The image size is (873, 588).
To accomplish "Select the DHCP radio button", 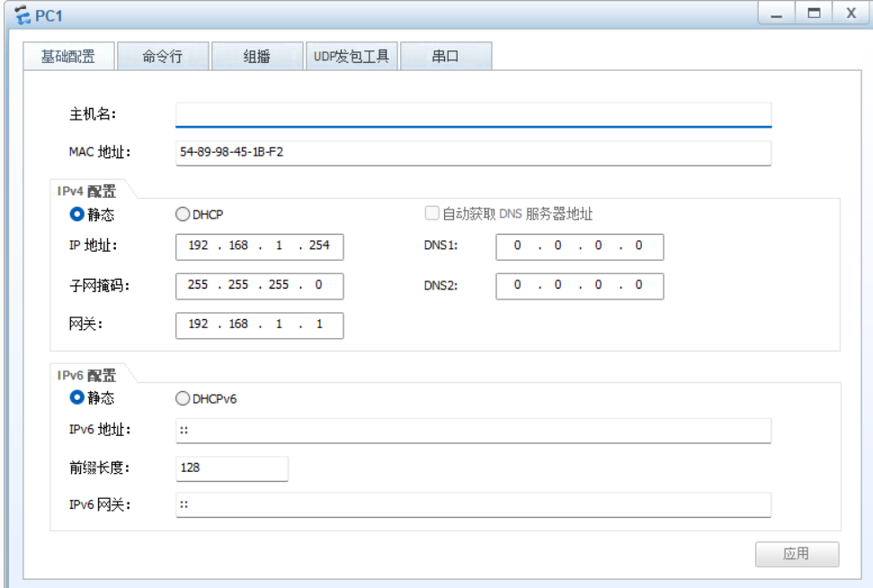I will coord(183,214).
